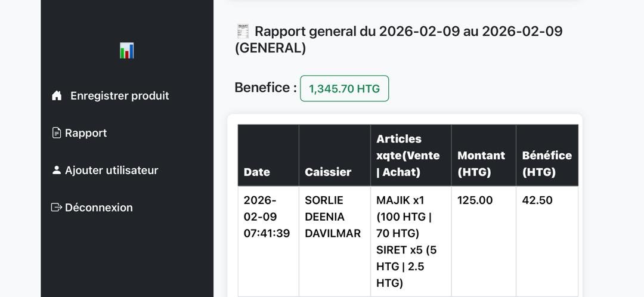Click the Date column header
The width and height of the screenshot is (644, 297).
[257, 172]
